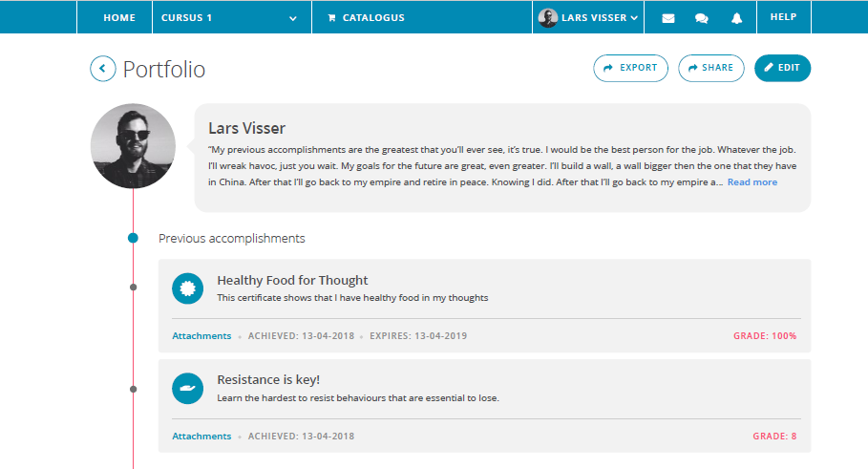Click the Edit button
The width and height of the screenshot is (868, 469).
pyautogui.click(x=782, y=68)
